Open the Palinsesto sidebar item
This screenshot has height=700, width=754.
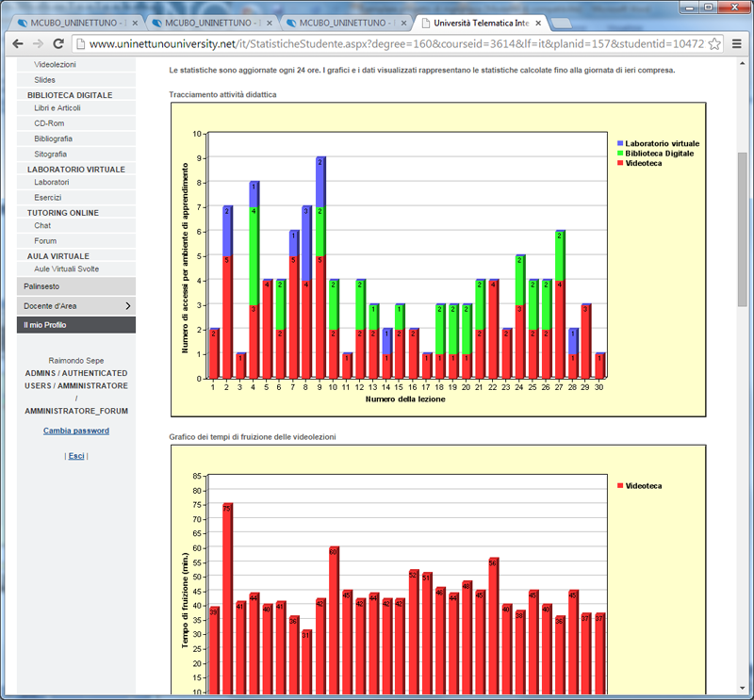41,285
